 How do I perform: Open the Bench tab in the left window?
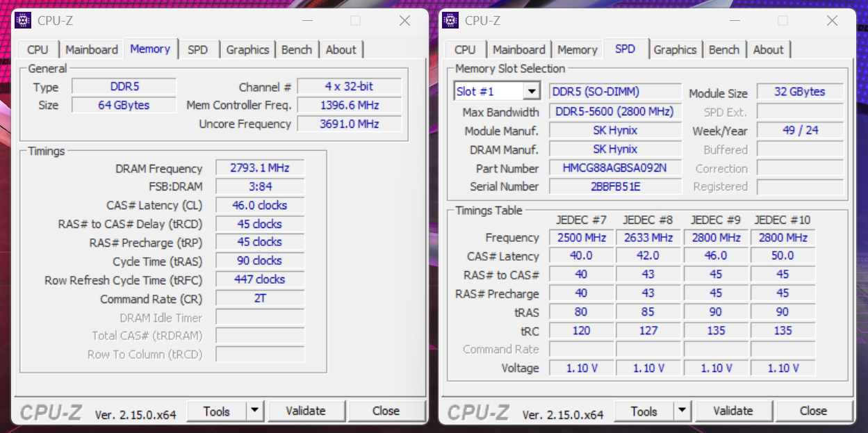tap(297, 49)
